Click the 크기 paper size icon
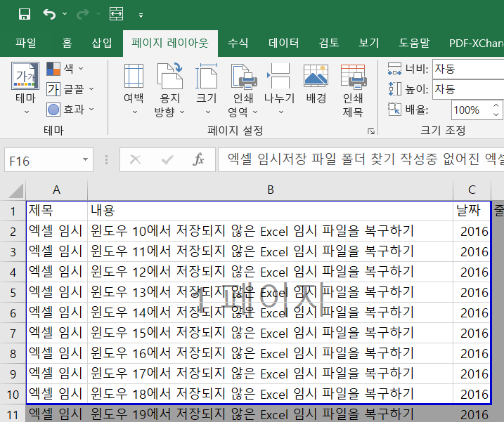The height and width of the screenshot is (422, 504). (x=207, y=76)
